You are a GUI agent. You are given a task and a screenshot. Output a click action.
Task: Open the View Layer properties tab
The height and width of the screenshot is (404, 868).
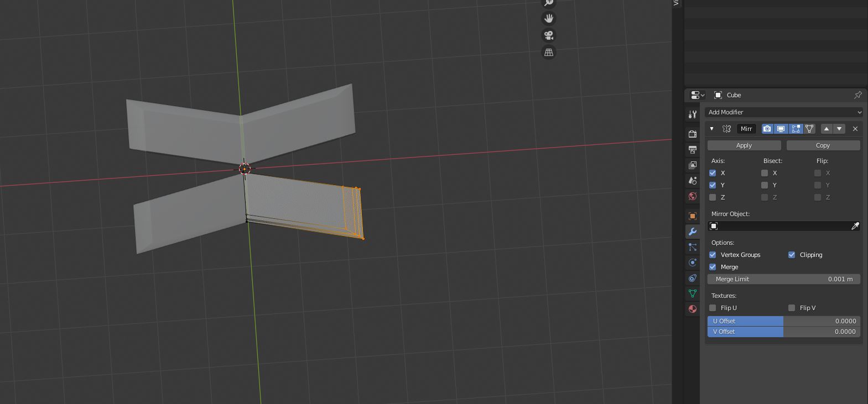click(693, 165)
